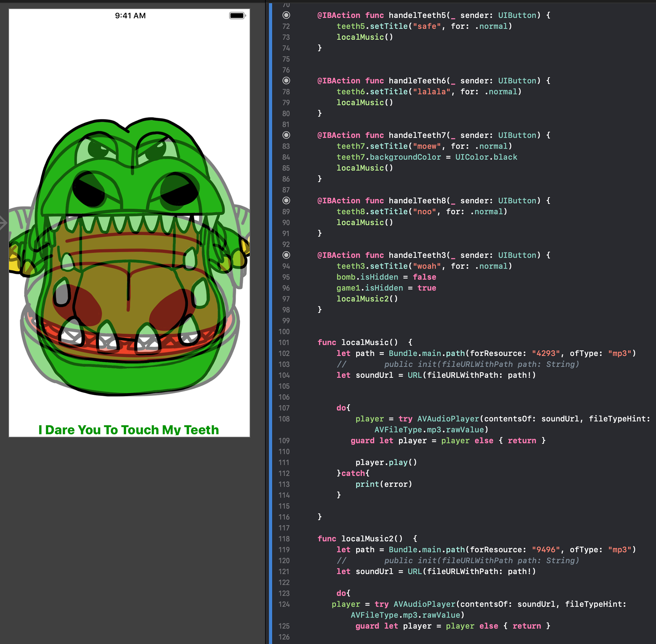Viewport: 656px width, 644px height.
Task: Click line number 111 in the gutter
Action: pos(284,462)
